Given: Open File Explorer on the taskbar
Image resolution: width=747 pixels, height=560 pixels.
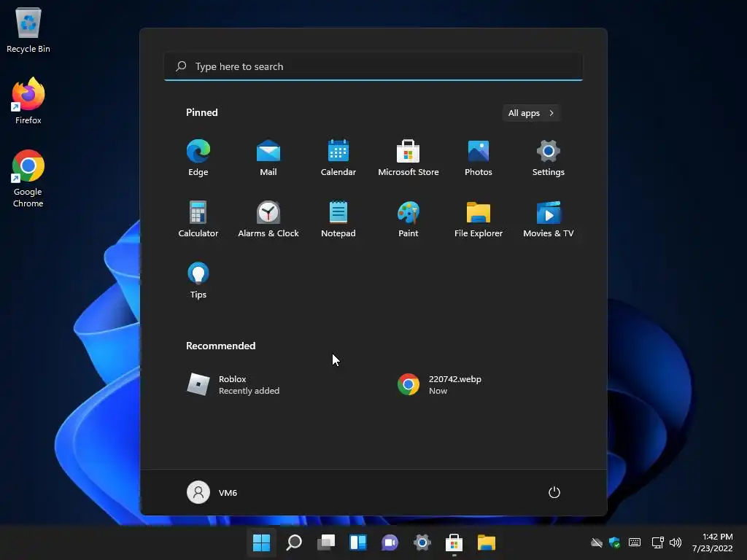Looking at the screenshot, I should (487, 542).
